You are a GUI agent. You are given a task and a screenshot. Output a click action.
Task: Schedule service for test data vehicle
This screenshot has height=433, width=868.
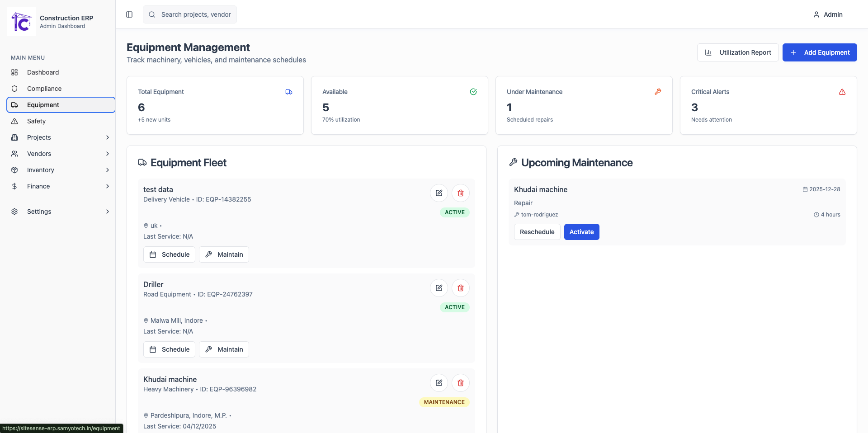[169, 254]
